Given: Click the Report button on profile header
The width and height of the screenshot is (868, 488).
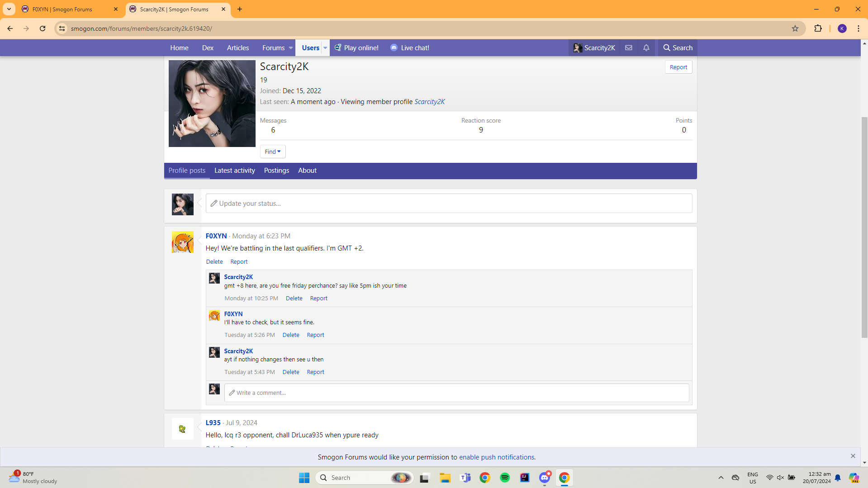Looking at the screenshot, I should pos(678,67).
